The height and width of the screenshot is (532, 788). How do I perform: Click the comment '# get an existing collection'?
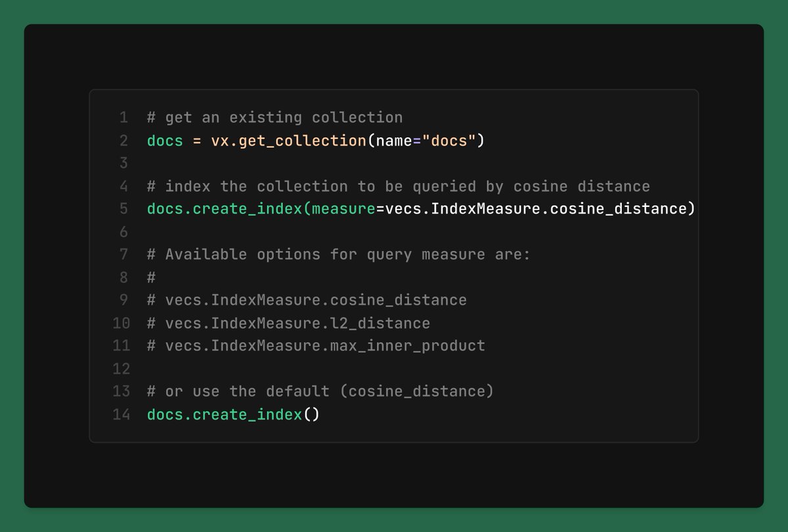pos(274,118)
